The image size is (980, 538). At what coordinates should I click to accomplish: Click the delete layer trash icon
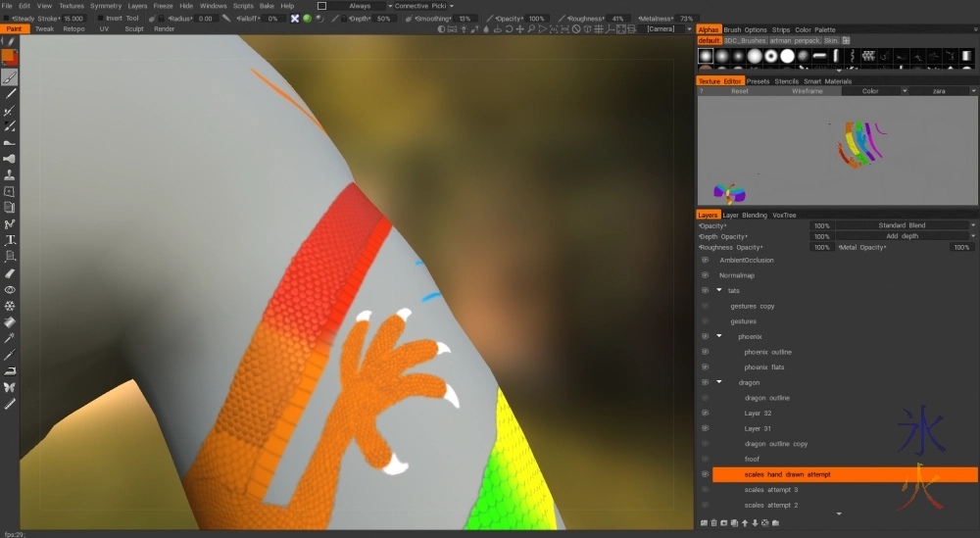click(713, 523)
